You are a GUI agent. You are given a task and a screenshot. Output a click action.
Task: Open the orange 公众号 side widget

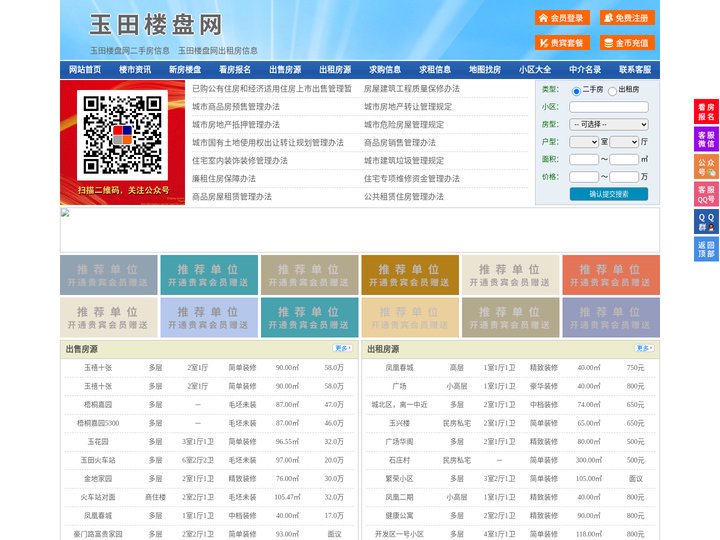coord(706,167)
